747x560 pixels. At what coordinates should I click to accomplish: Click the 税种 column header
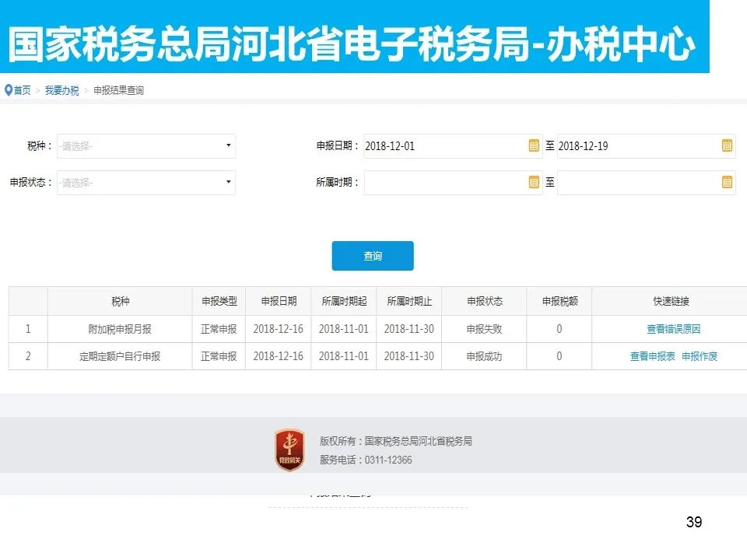[x=120, y=301]
